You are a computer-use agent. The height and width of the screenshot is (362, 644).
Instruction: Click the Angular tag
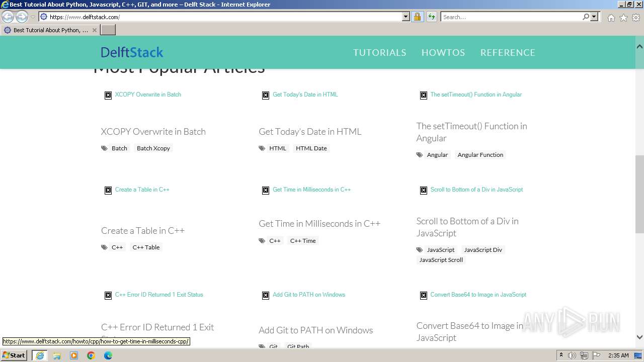tap(437, 155)
